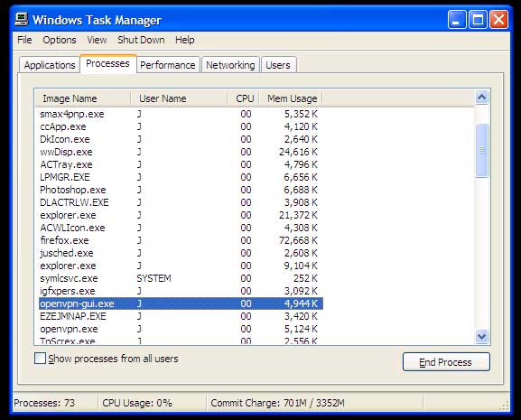This screenshot has height=420, width=521.
Task: Click the 24,616 K memory value
Action: (298, 152)
